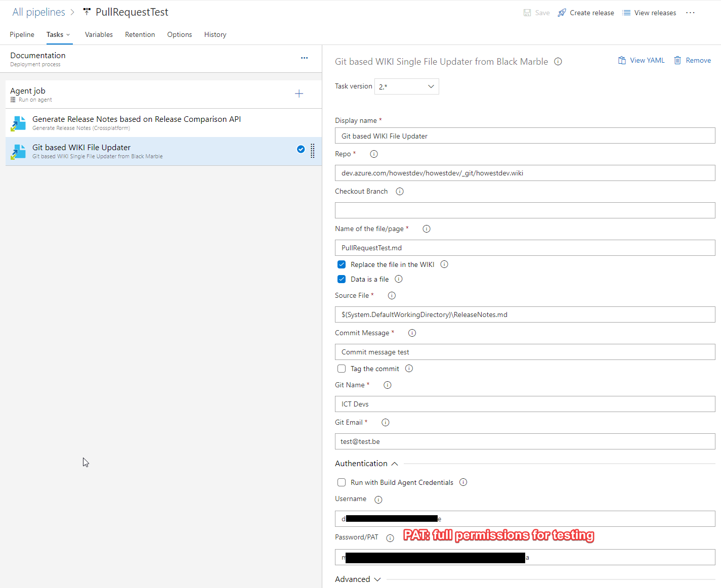
Task: Click the info icon next to Repo
Action: pyautogui.click(x=374, y=154)
